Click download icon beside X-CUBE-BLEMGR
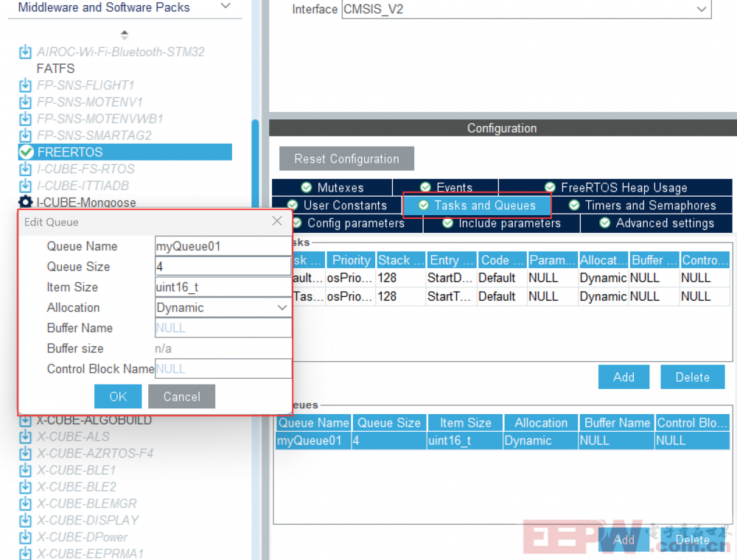The width and height of the screenshot is (737, 560). pos(25,503)
